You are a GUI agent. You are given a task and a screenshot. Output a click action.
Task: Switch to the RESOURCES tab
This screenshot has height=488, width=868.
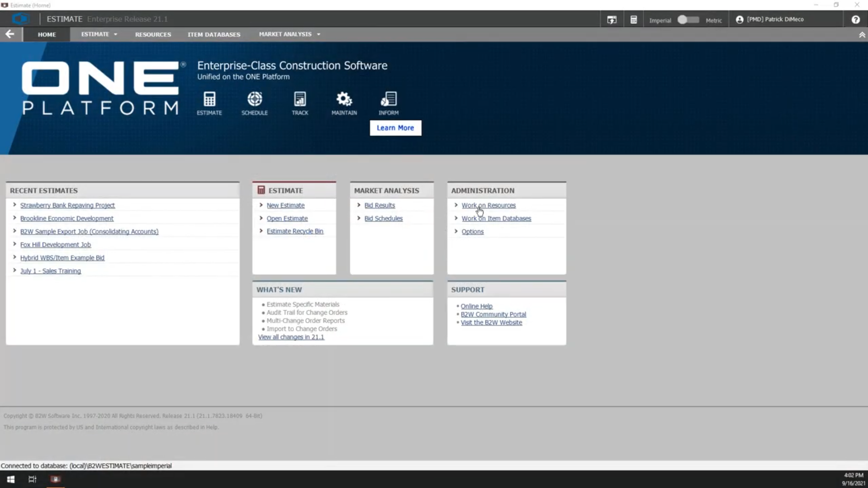coord(153,34)
